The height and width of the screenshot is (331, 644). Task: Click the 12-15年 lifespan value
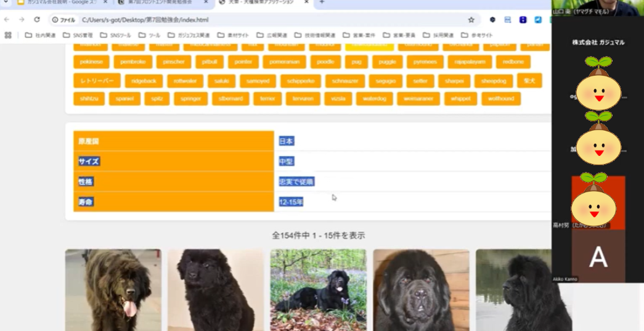[x=291, y=202]
